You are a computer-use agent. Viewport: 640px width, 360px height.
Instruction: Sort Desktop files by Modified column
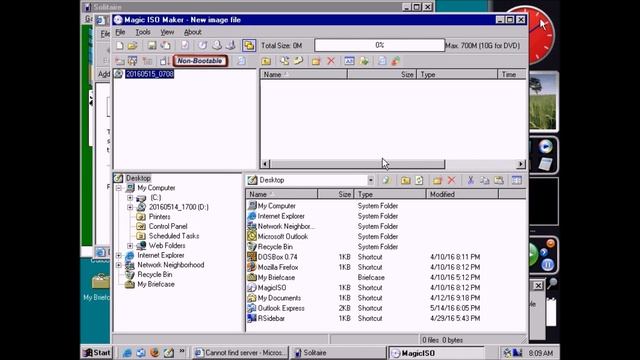[x=462, y=194]
